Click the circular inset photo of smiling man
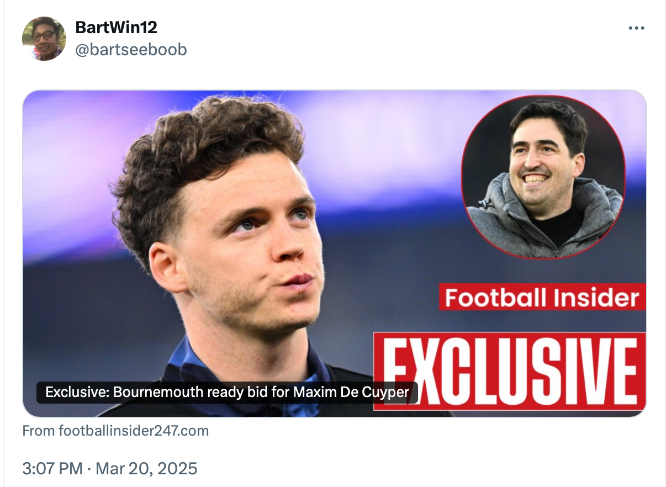 click(x=543, y=177)
